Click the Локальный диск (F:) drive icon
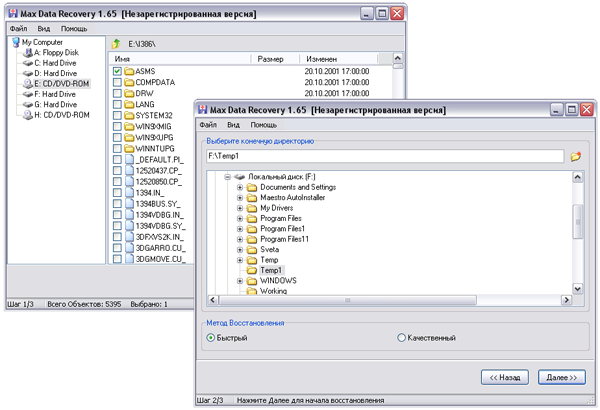Viewport: 600px width, 410px height. (x=240, y=177)
